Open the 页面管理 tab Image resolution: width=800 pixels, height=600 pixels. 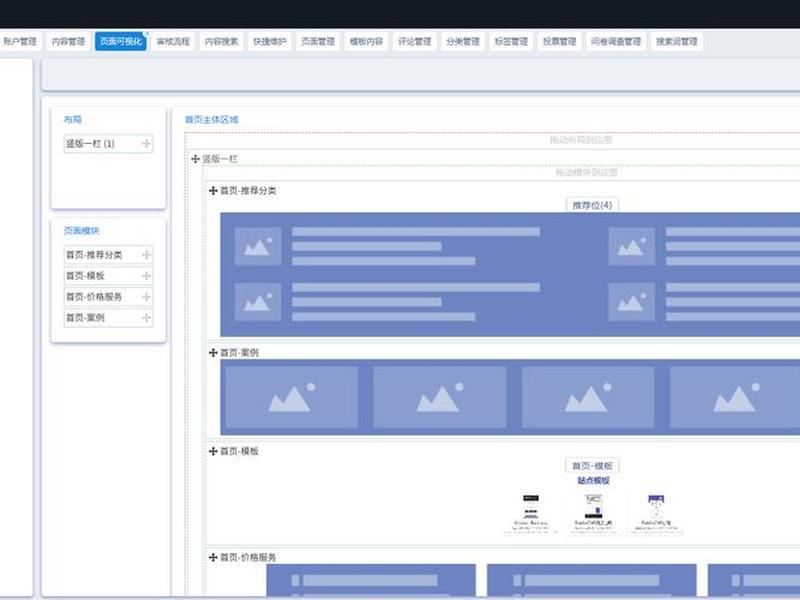point(318,41)
